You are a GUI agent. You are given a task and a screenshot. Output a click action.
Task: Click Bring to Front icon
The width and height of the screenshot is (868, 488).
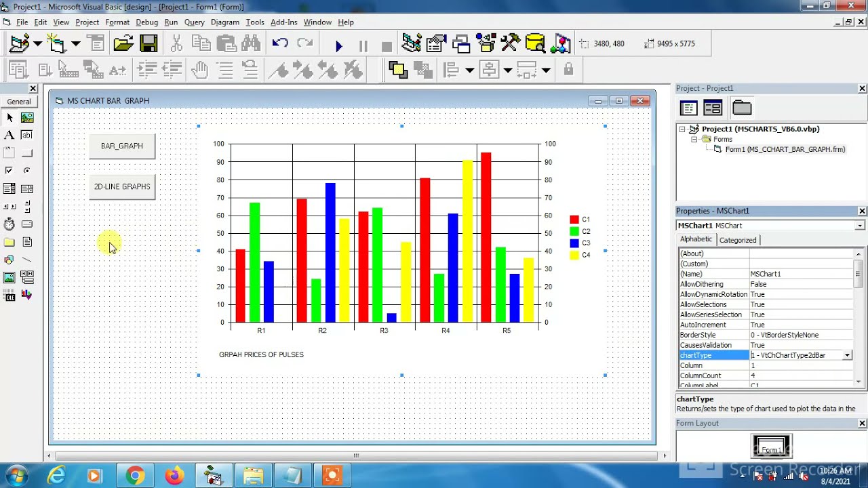point(398,69)
